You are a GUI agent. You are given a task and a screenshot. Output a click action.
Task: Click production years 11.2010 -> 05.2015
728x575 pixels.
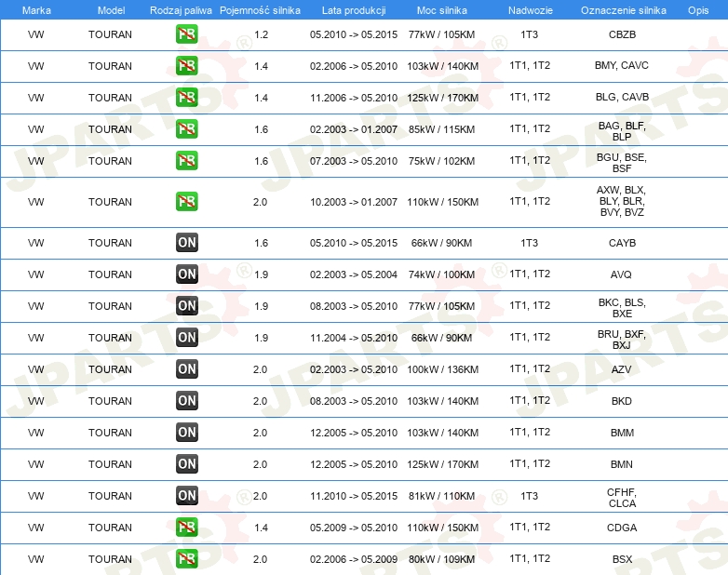[x=354, y=496]
